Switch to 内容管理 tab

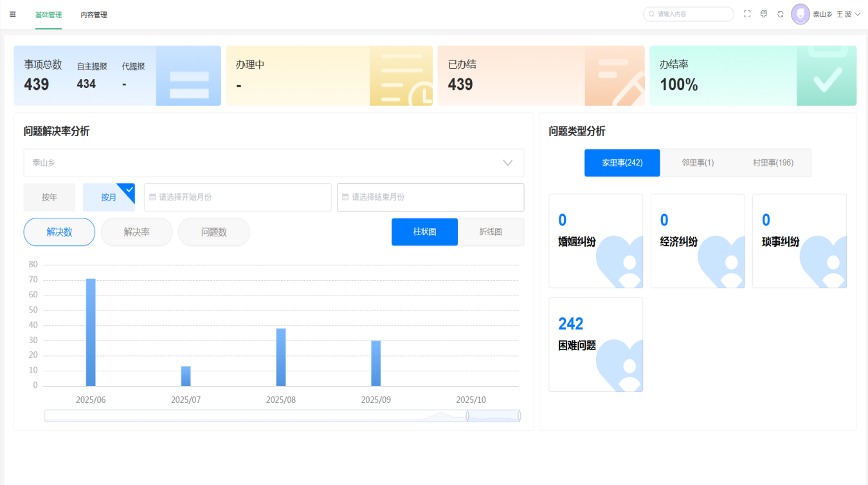pos(94,15)
